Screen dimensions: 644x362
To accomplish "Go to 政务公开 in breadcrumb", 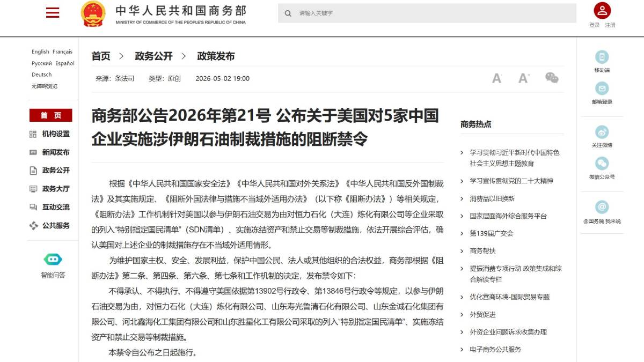I will tap(153, 56).
